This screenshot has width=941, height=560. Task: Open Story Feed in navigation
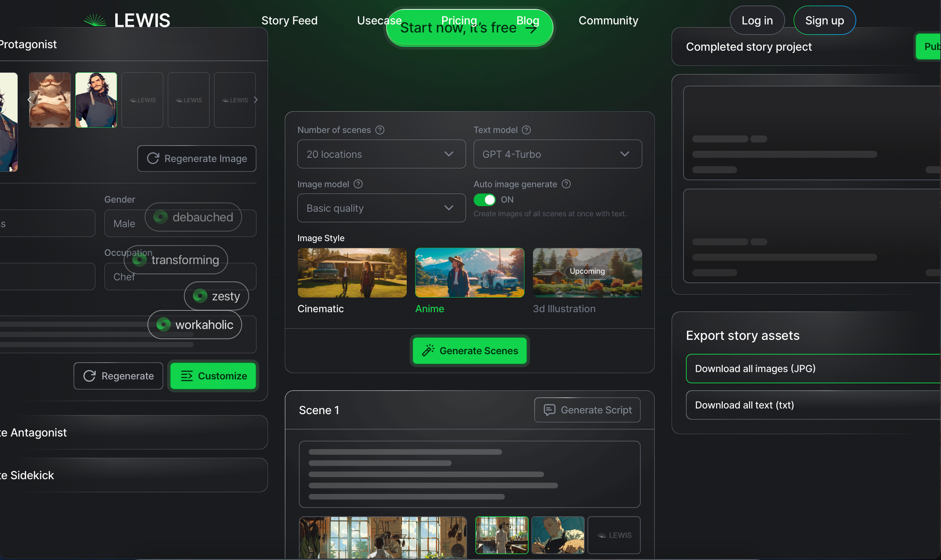pyautogui.click(x=289, y=21)
